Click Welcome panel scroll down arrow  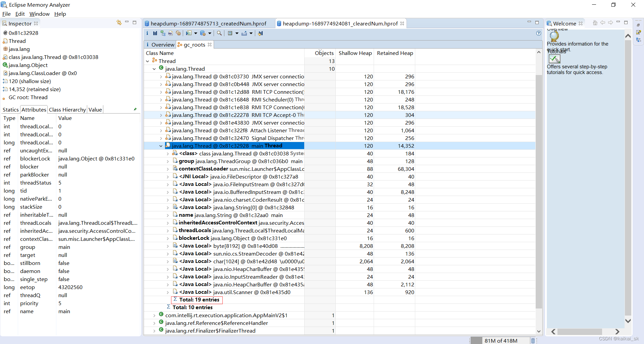[628, 321]
